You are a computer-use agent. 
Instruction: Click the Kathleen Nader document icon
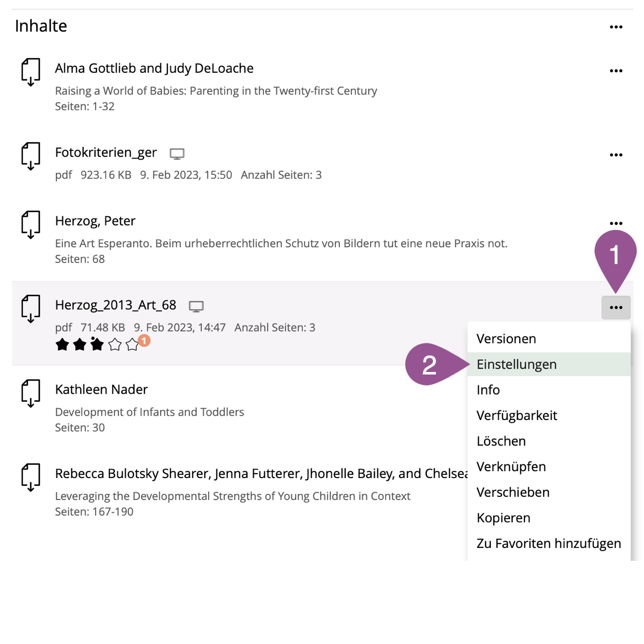point(31,393)
